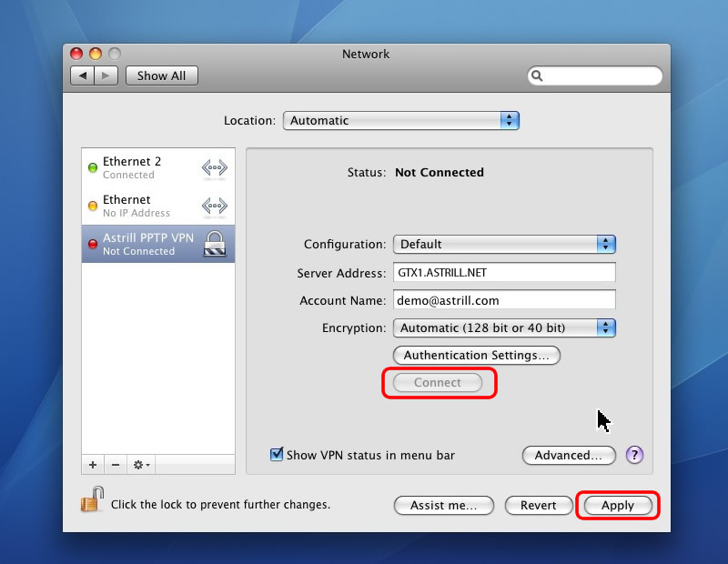Open the Location dropdown
728x564 pixels.
pos(400,120)
